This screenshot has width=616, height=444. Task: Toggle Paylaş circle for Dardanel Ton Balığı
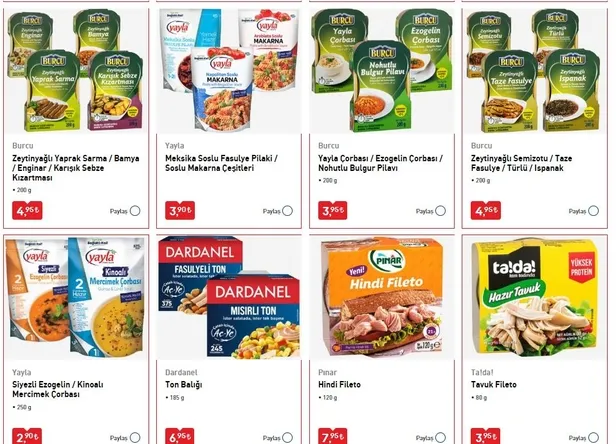pyautogui.click(x=288, y=437)
